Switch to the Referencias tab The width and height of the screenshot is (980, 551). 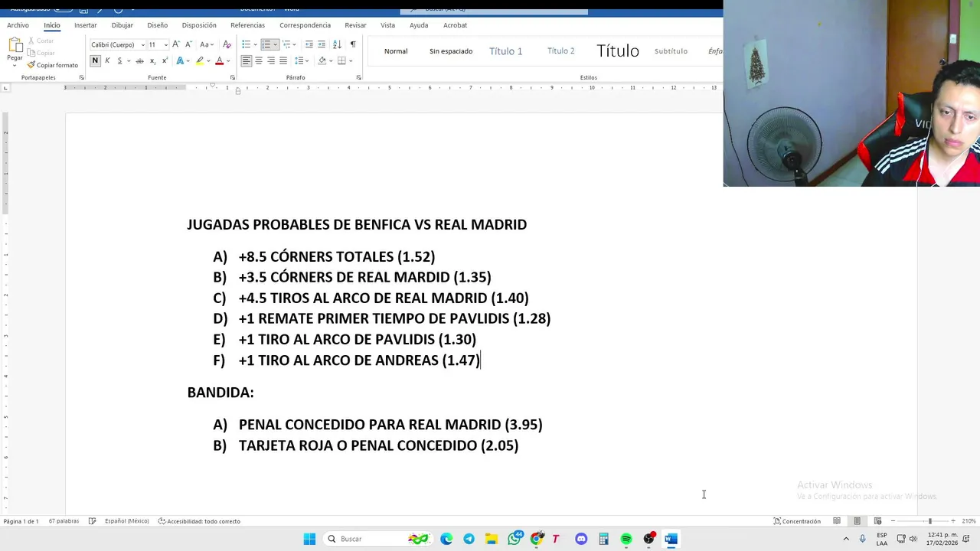point(247,25)
